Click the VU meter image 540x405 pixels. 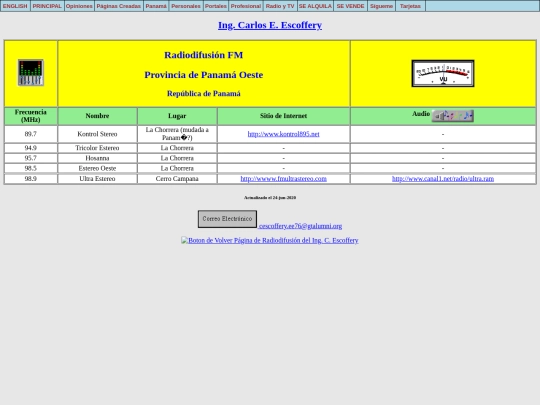tap(443, 73)
